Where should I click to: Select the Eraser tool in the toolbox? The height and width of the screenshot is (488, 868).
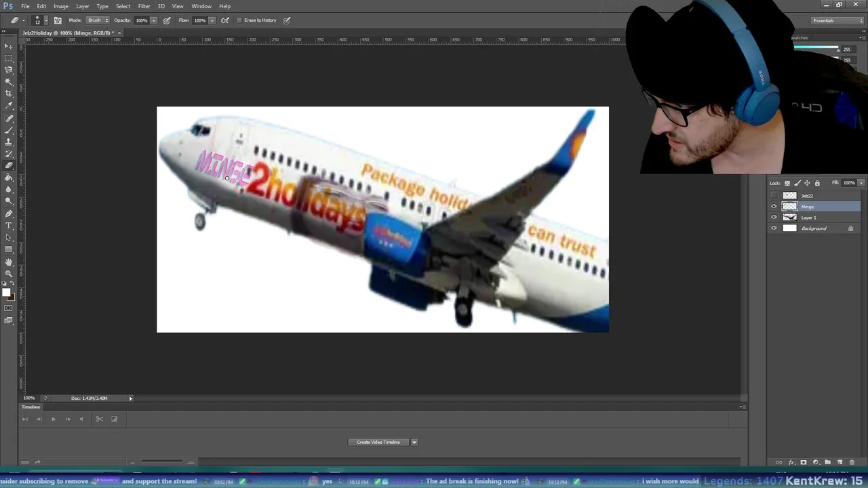9,165
